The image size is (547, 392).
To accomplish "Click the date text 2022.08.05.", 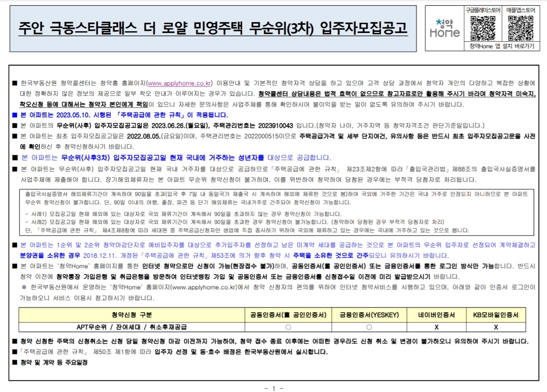I will (144, 136).
